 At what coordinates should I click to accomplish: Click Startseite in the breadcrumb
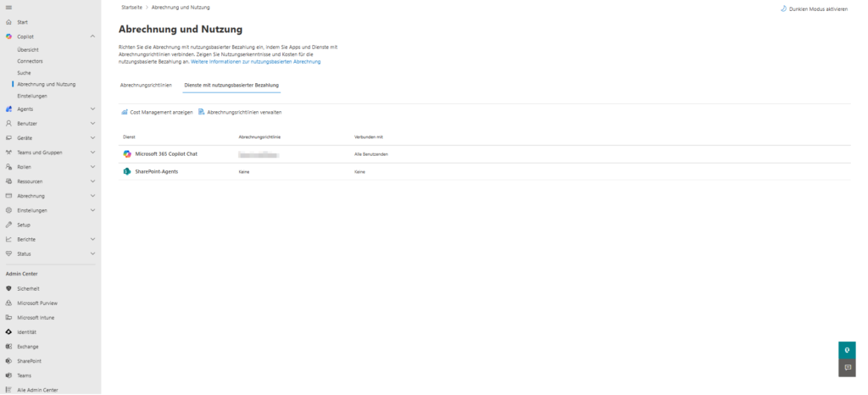(132, 7)
